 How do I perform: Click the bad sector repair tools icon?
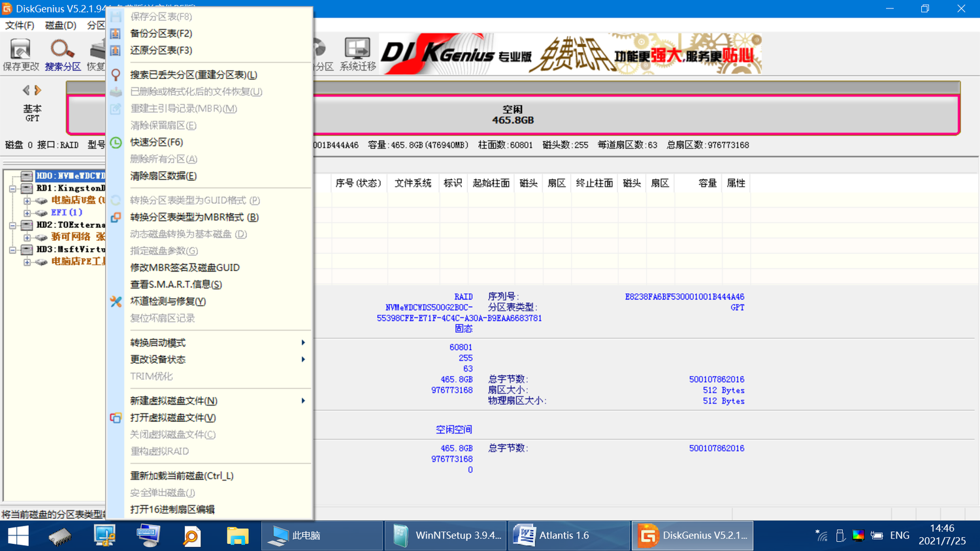(x=116, y=302)
